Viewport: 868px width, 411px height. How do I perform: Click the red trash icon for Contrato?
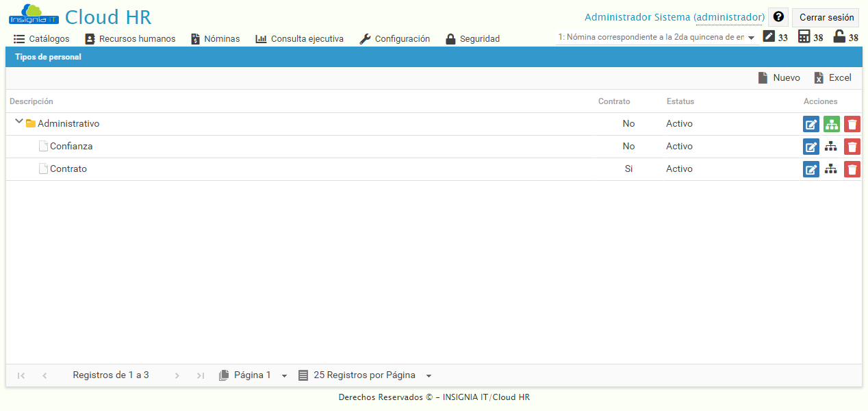852,169
